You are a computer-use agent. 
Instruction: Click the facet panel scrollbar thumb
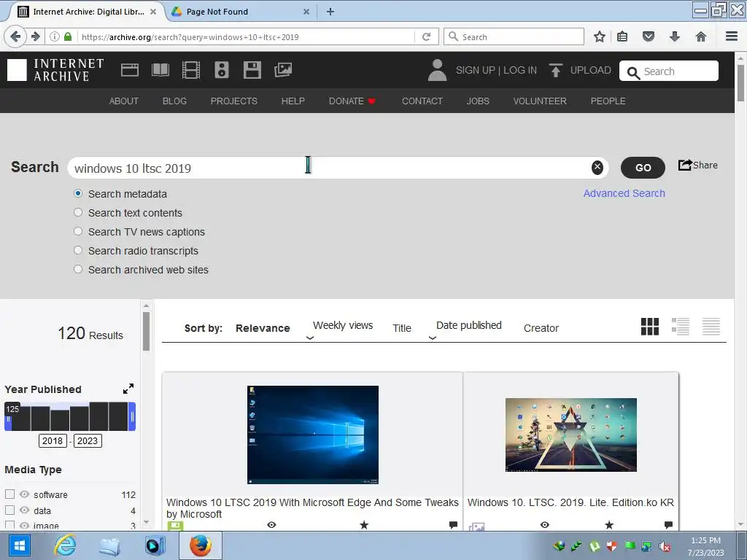pos(146,331)
